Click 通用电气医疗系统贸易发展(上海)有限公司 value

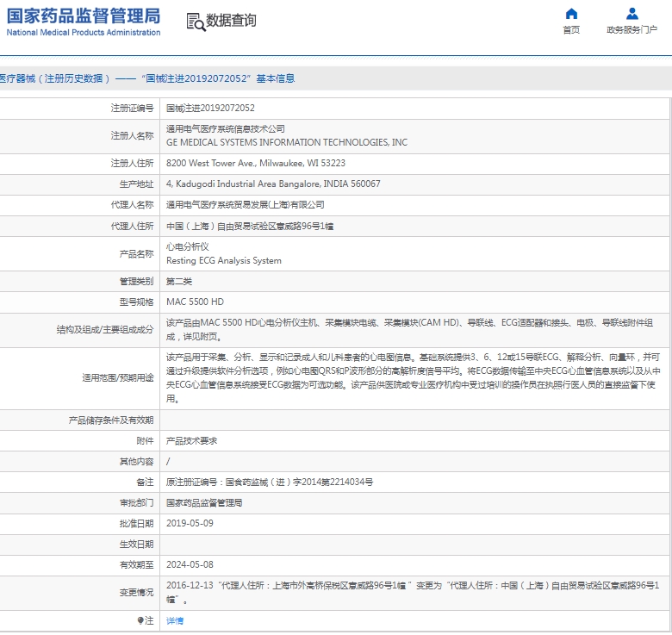[x=246, y=205]
